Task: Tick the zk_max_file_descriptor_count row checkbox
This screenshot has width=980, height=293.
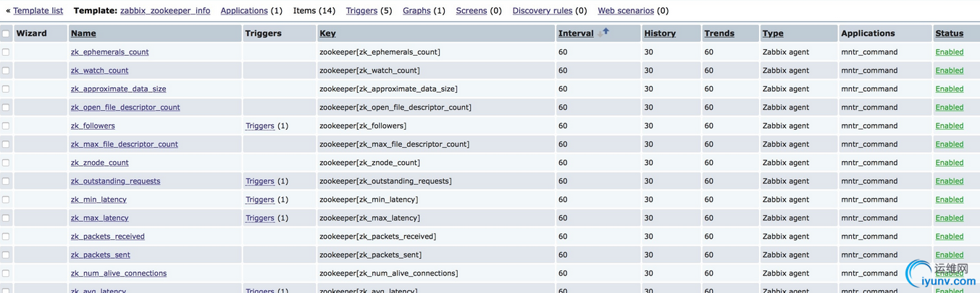Action: point(6,144)
